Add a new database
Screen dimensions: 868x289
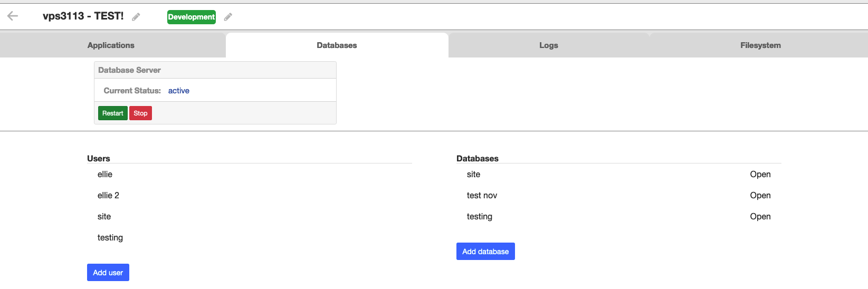[x=485, y=252]
